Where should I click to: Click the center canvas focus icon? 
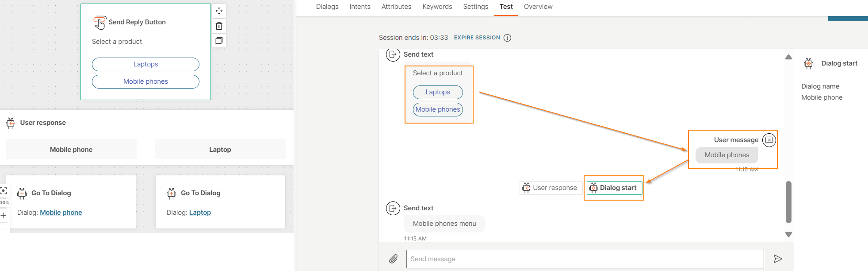(x=4, y=190)
